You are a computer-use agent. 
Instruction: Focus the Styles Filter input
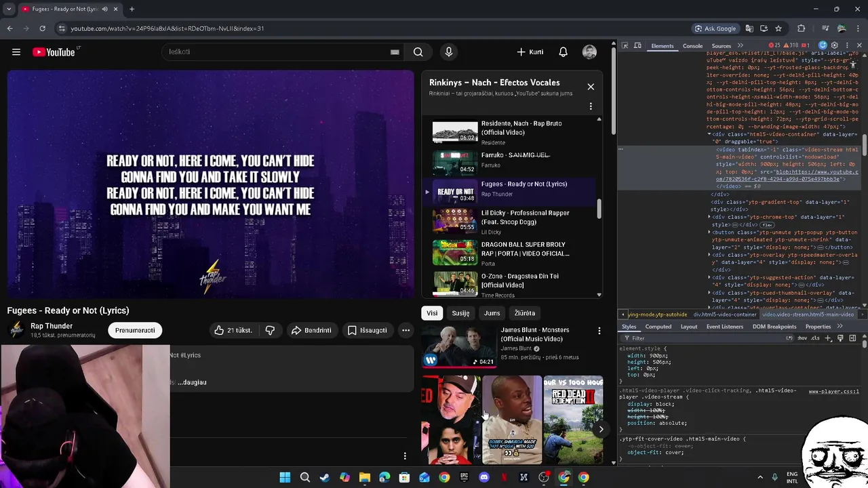tap(705, 338)
